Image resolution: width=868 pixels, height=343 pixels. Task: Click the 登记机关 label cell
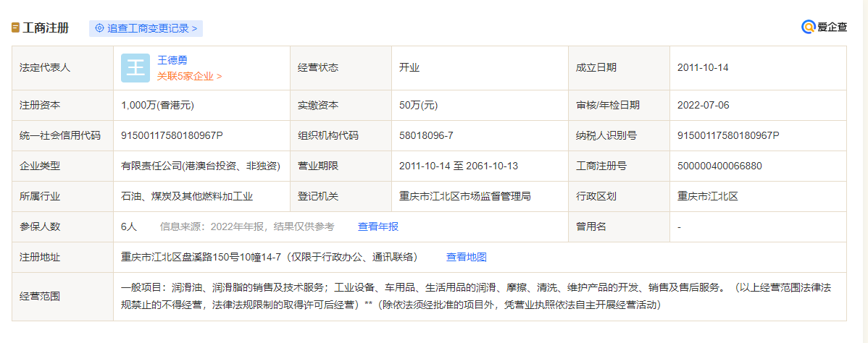341,196
